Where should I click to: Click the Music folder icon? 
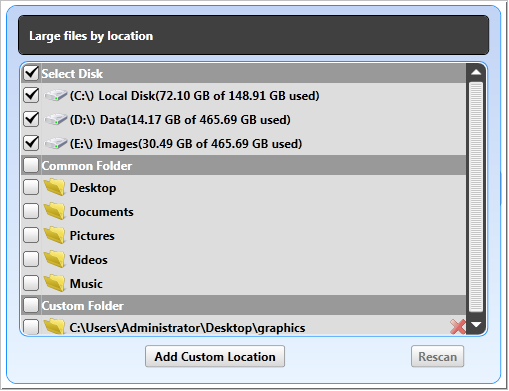pos(54,283)
